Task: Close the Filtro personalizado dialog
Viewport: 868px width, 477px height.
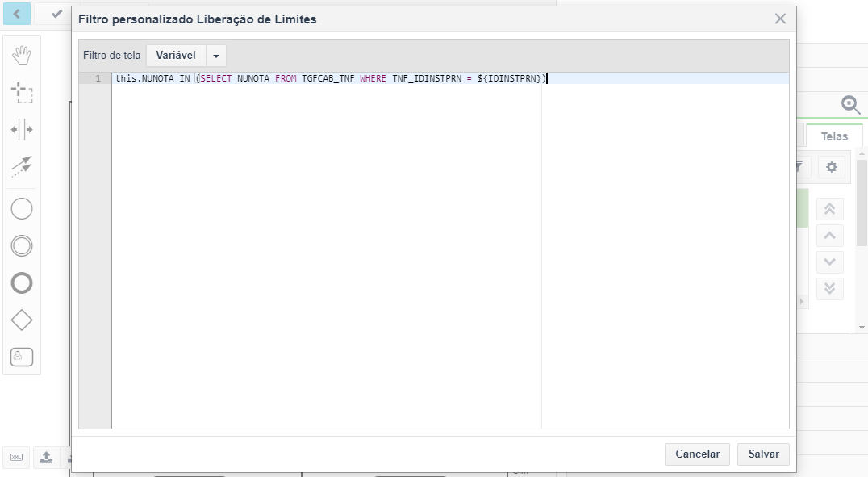Action: click(780, 19)
